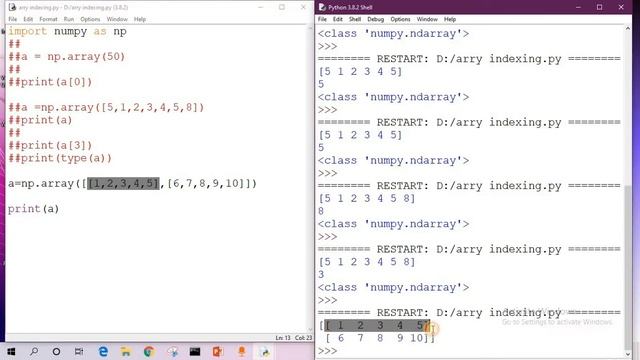Switch to Python IDLE taskbar icon
The image size is (640, 360).
point(265,351)
